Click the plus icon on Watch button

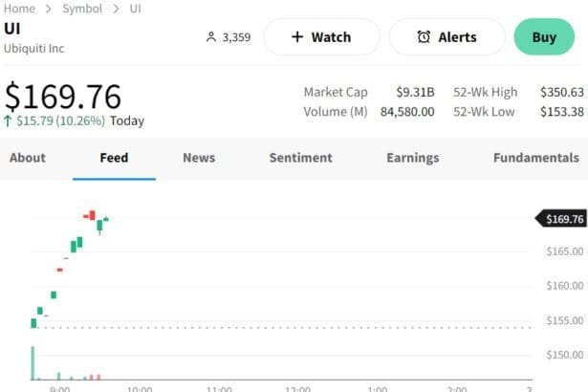297,37
